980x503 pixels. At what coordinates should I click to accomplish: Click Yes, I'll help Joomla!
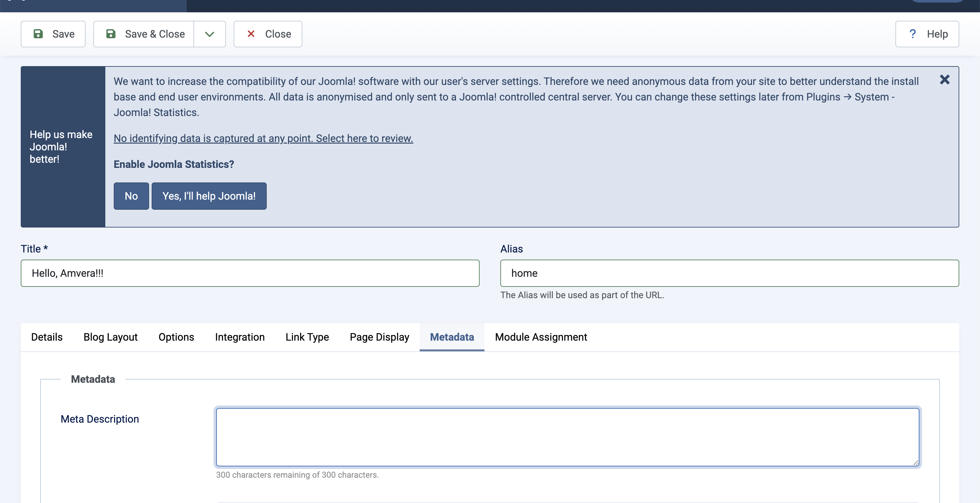209,196
